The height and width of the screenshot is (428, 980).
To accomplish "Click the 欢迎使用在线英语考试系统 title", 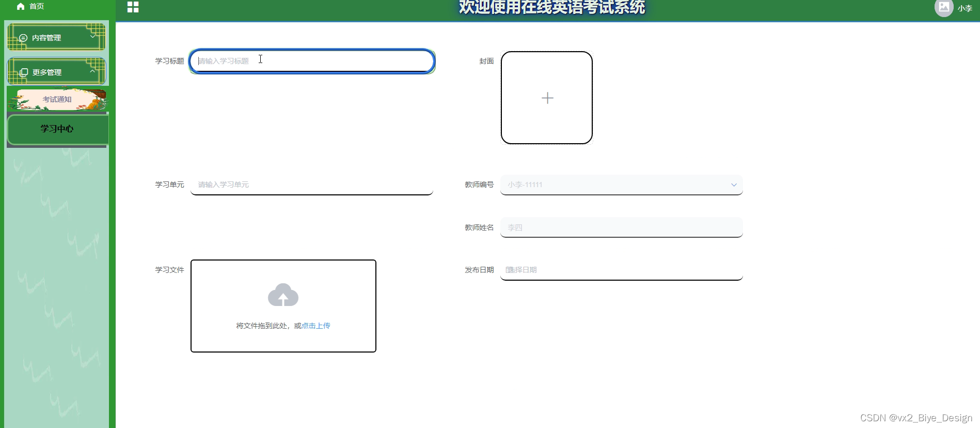I will (552, 7).
